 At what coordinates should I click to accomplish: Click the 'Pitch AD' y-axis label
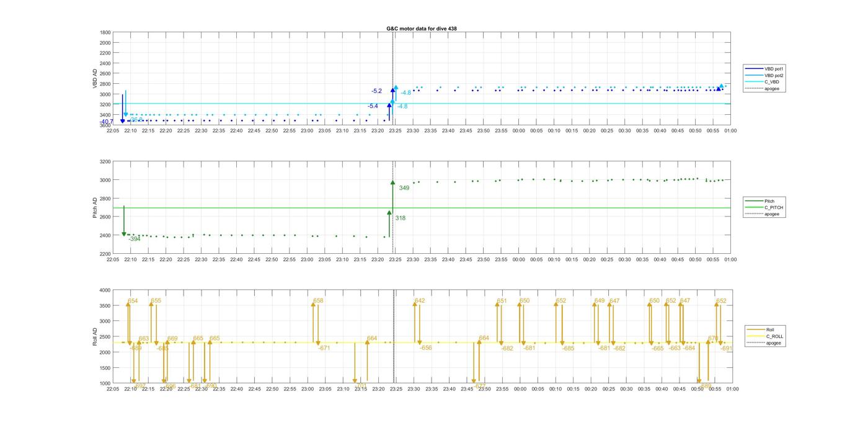95,208
